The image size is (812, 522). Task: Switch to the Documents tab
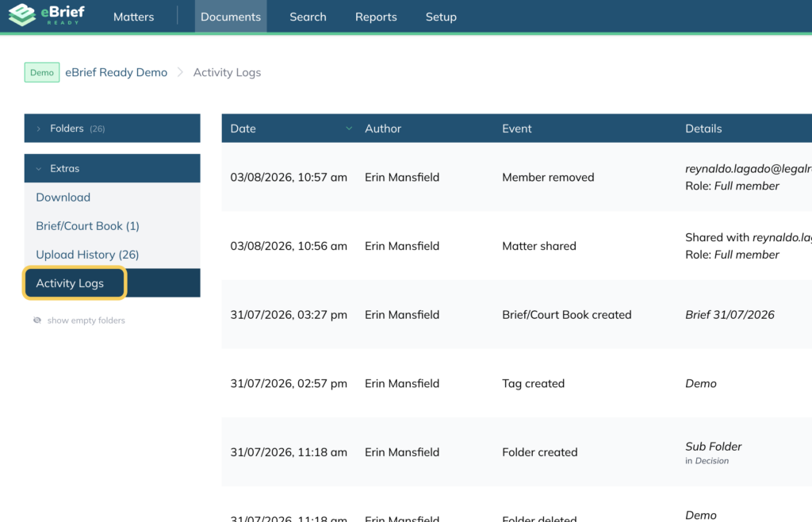[x=231, y=17]
